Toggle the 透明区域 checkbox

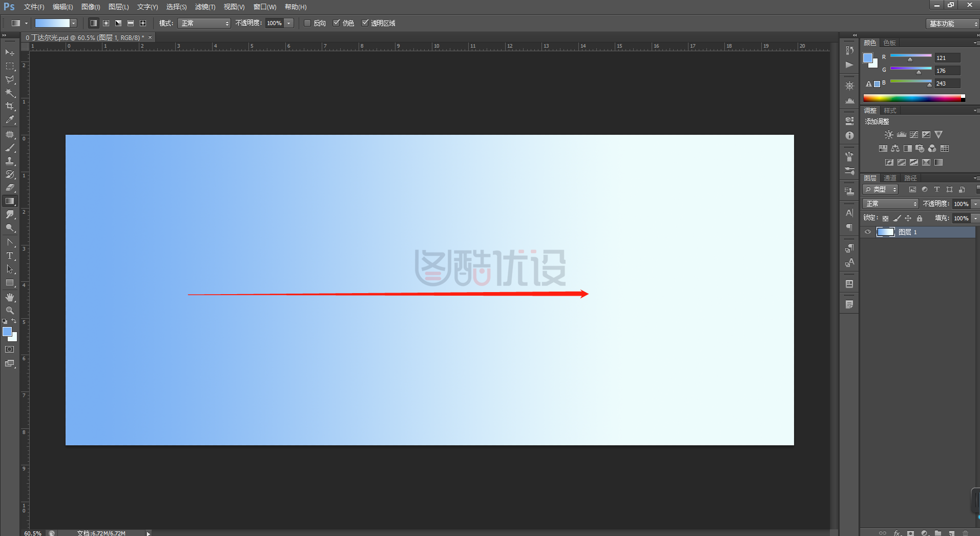(x=365, y=23)
